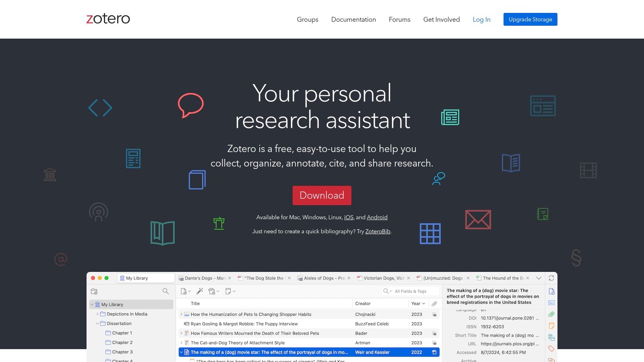Switch to "The Dog Stole the" tab
644x362 pixels.
(x=264, y=278)
